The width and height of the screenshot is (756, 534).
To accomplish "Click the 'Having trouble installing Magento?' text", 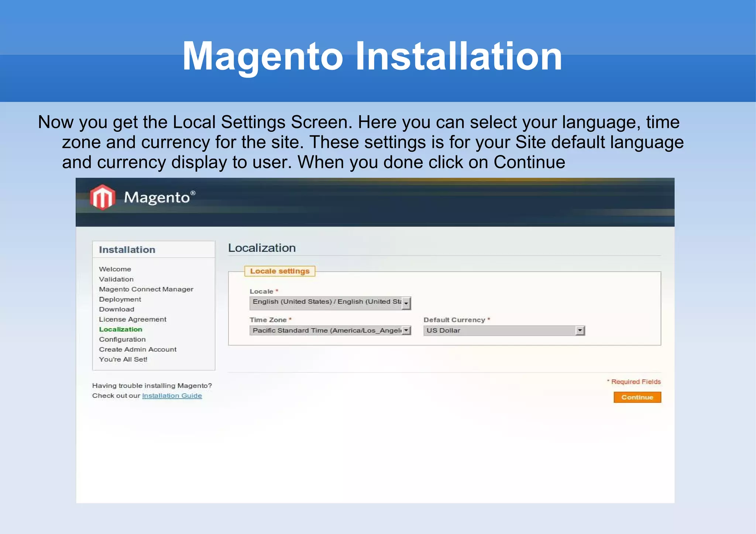I will 152,386.
